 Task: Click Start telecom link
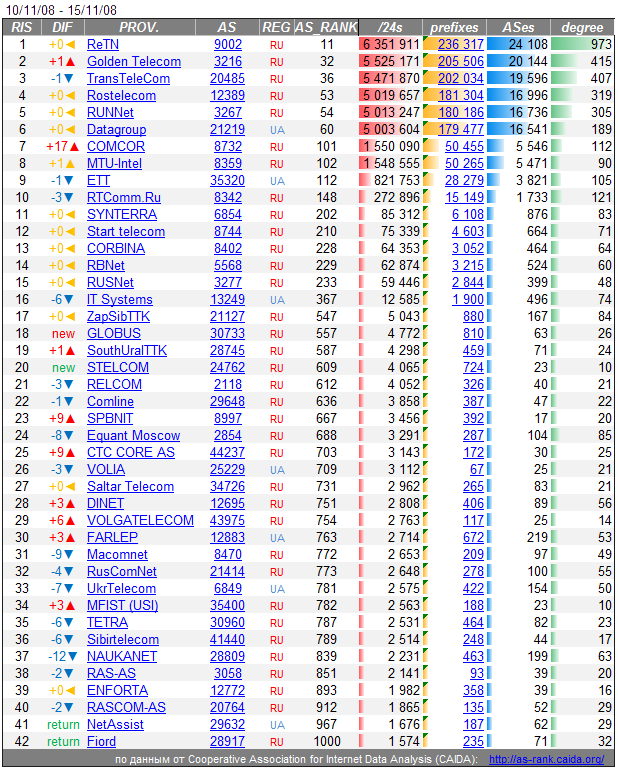[126, 231]
